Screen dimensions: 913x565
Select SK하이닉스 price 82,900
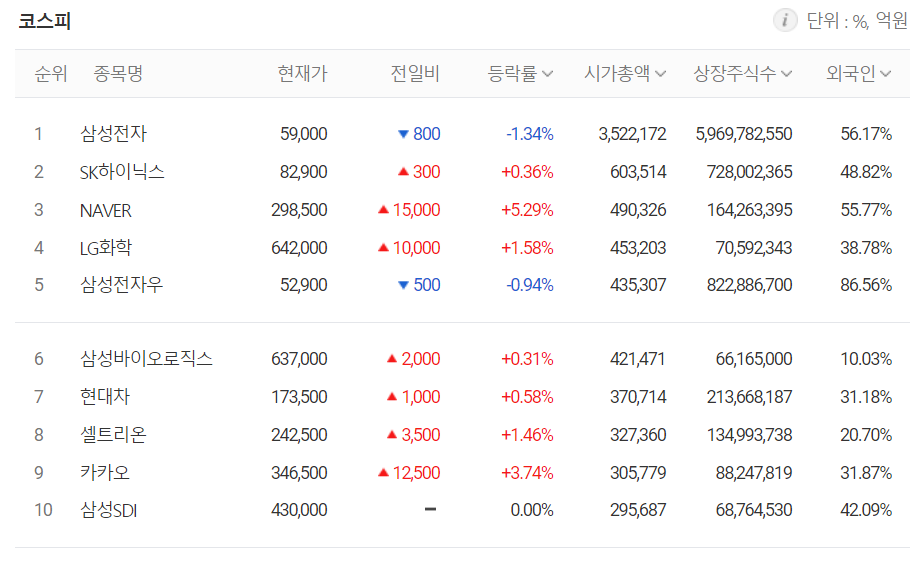(x=303, y=172)
